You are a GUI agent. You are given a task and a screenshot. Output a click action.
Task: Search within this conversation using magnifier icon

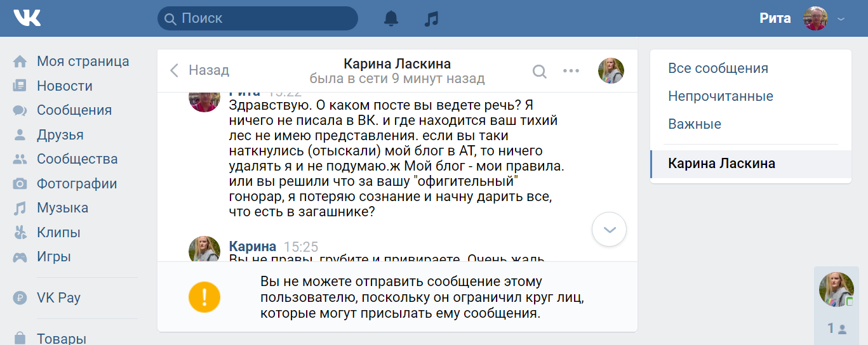(539, 71)
